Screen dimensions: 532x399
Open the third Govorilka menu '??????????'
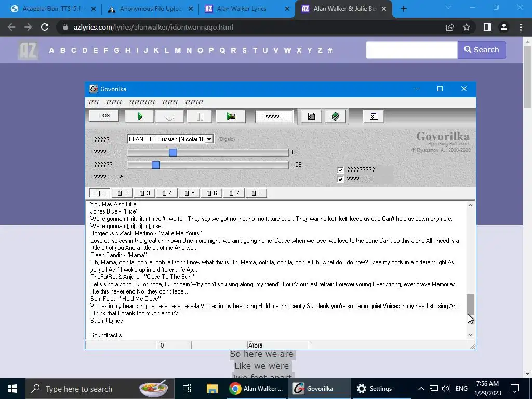(142, 102)
